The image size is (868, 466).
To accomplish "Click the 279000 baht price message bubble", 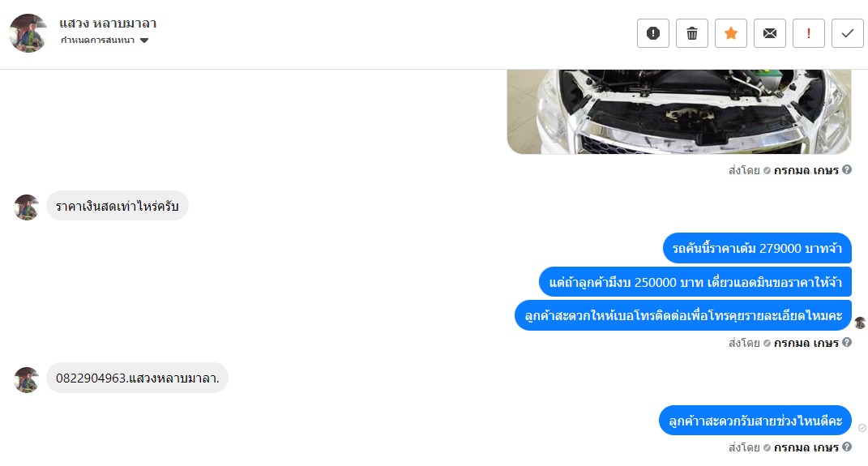I will click(x=757, y=248).
